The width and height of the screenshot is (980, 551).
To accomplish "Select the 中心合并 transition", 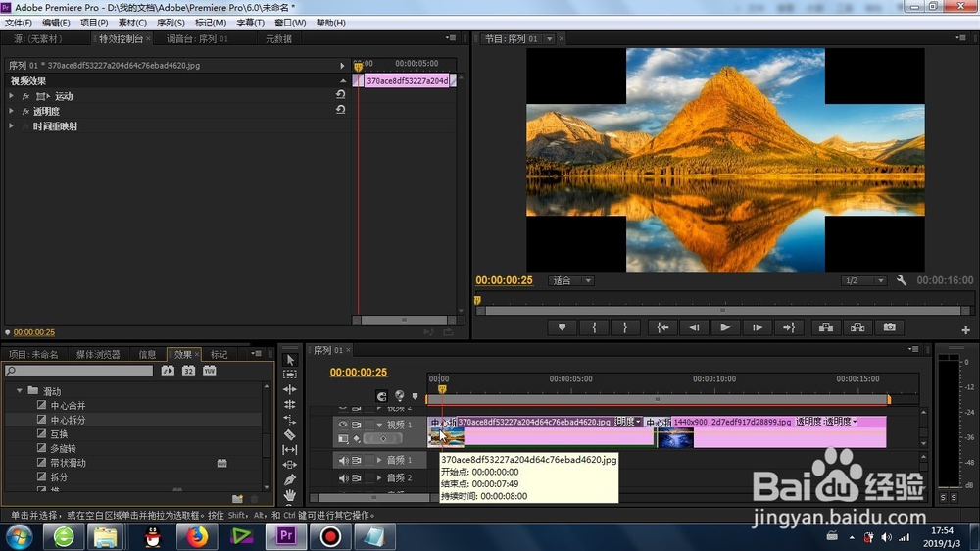I will (69, 405).
